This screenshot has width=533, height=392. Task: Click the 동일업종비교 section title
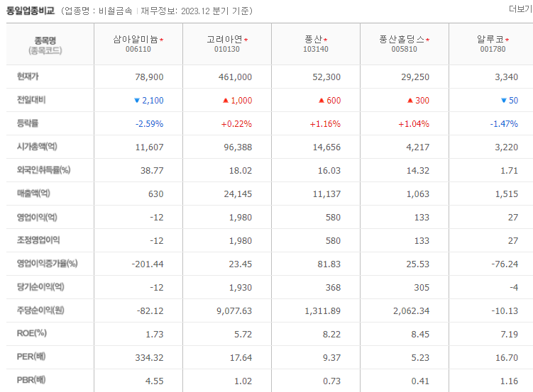[31, 11]
